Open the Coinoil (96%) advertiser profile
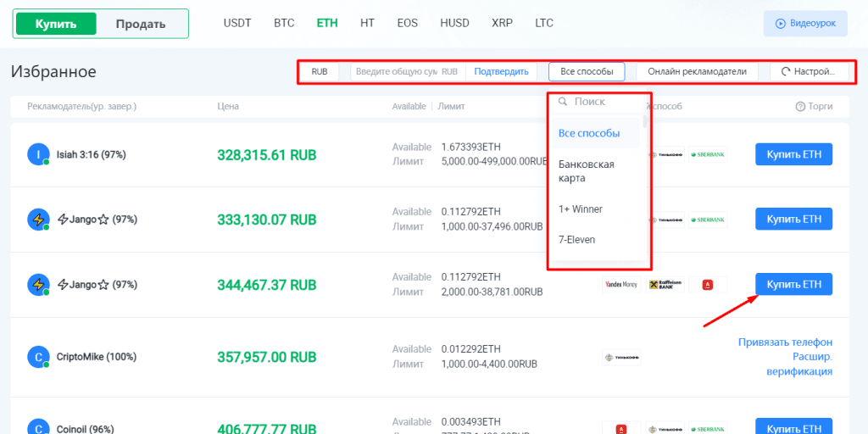Screen dimensions: 868x434 [86, 429]
